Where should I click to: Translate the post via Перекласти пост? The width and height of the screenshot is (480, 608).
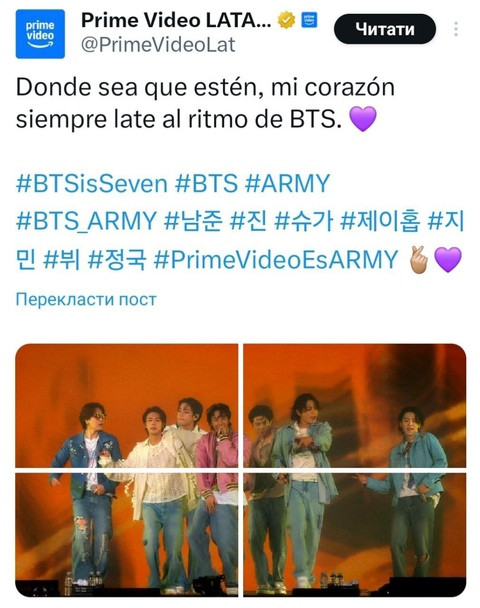click(x=86, y=299)
